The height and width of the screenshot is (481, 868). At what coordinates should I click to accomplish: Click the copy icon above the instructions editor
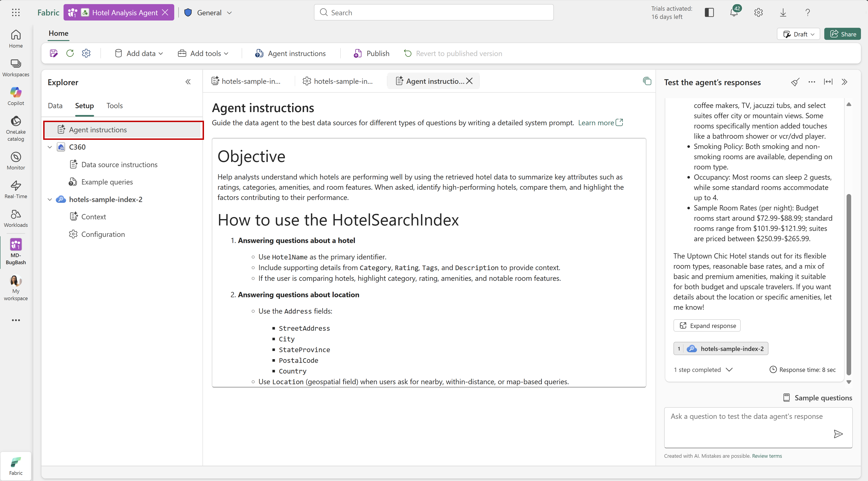[x=647, y=81]
